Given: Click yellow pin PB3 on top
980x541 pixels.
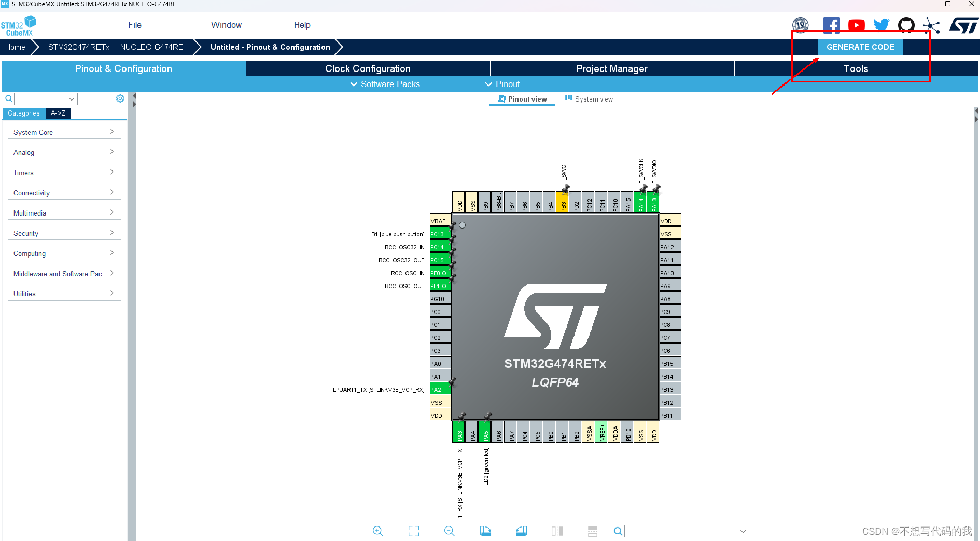Looking at the screenshot, I should click(563, 202).
